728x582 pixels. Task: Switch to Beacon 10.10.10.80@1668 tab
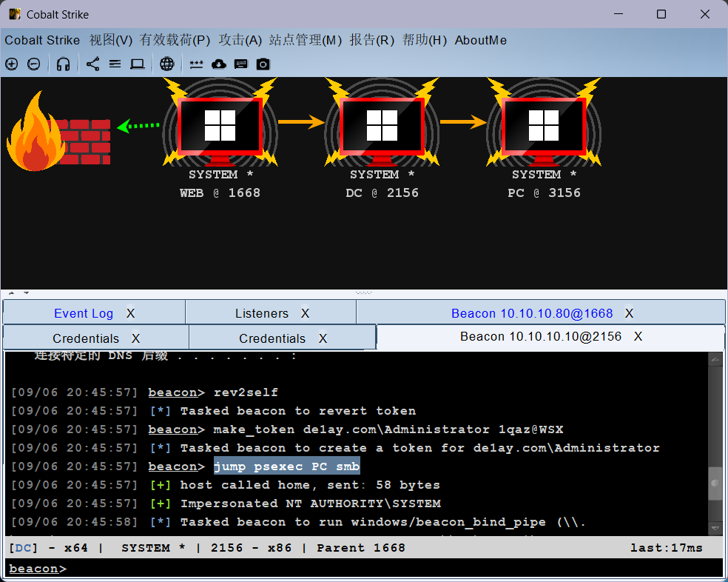(x=532, y=313)
